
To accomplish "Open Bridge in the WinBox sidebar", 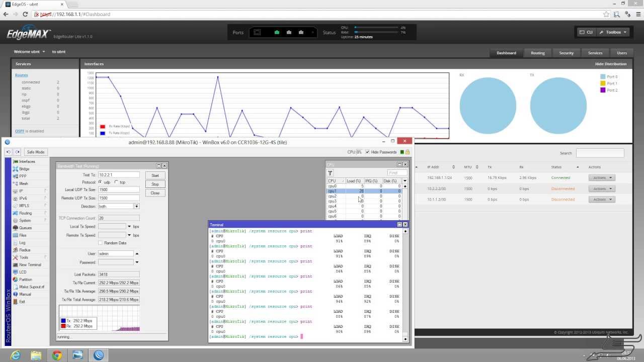I will (x=24, y=169).
